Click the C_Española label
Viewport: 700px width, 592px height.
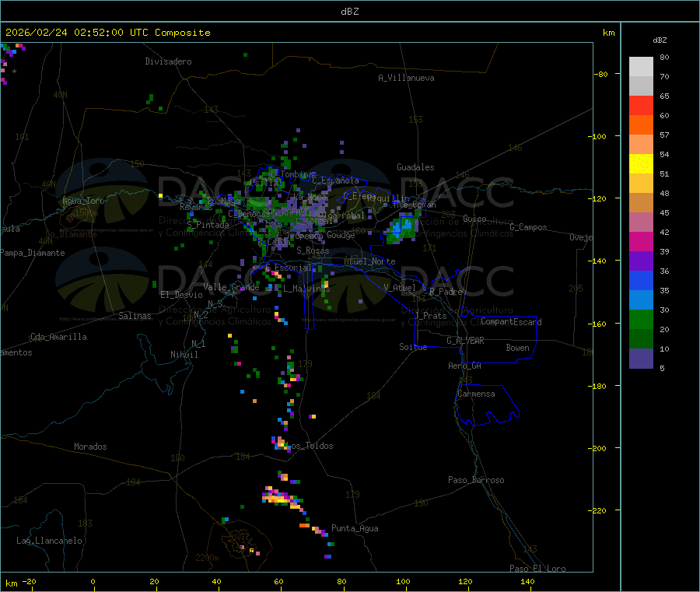click(335, 180)
